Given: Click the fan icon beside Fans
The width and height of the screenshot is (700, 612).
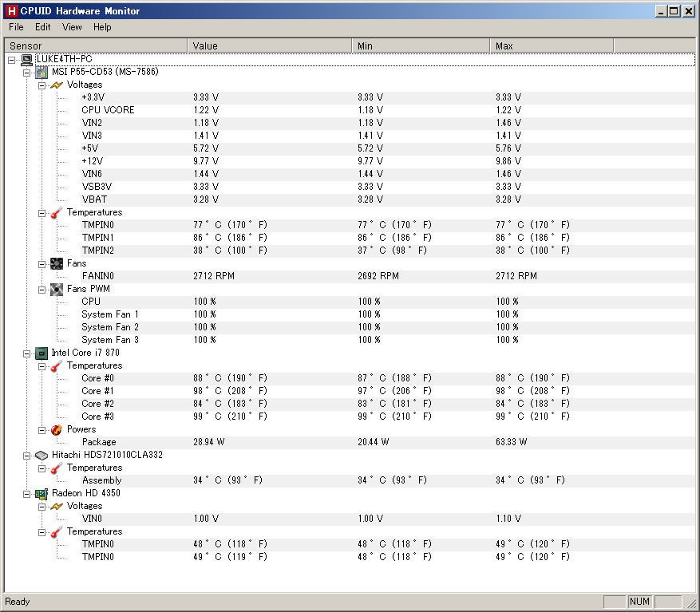Looking at the screenshot, I should pyautogui.click(x=56, y=264).
